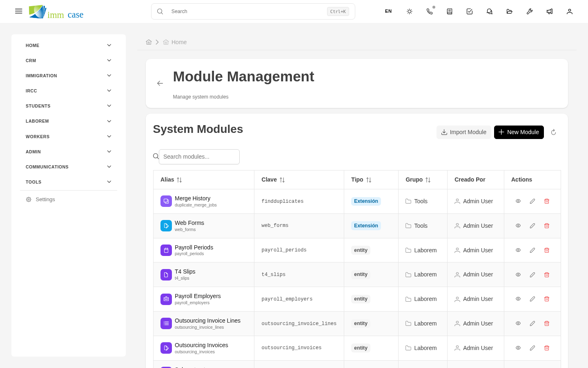Edit the Web Forms module

tap(532, 226)
